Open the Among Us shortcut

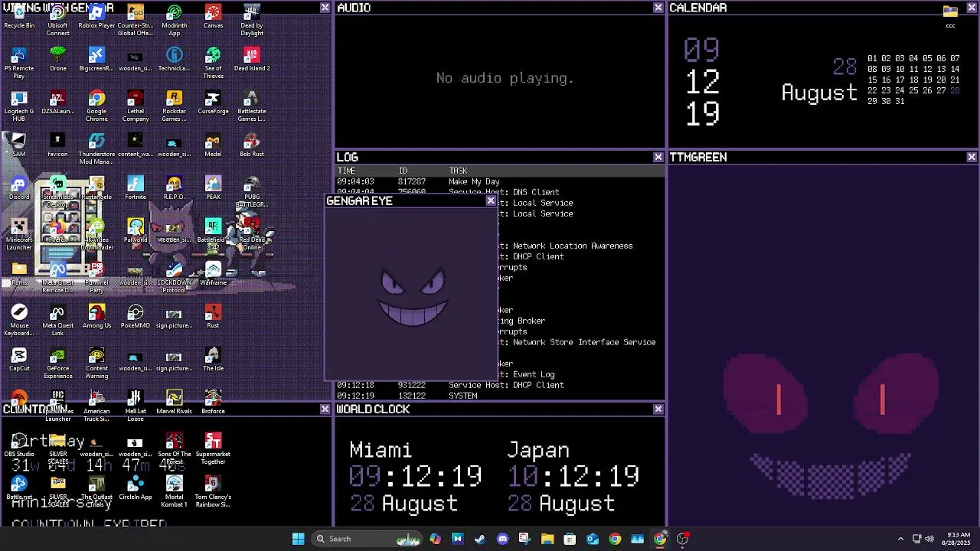point(96,318)
